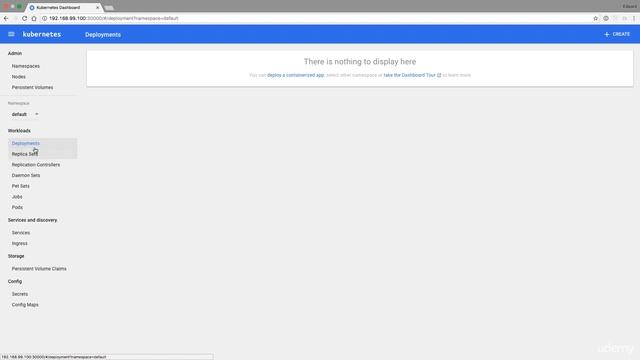Viewport: 640px width, 360px height.
Task: Open Ingress
Action: 20,243
